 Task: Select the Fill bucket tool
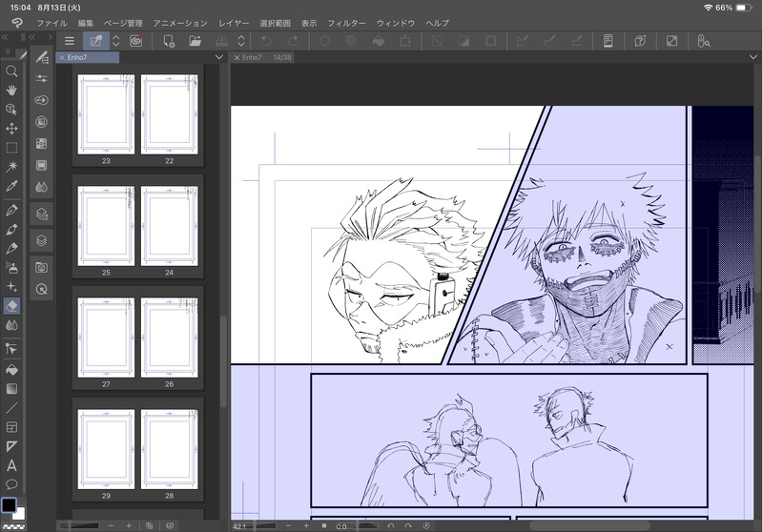(11, 370)
